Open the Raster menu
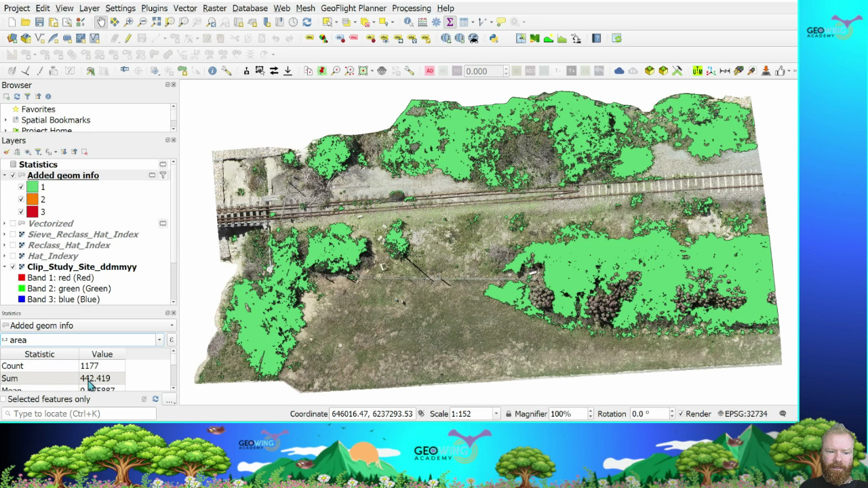Viewport: 868px width, 488px height. pyautogui.click(x=214, y=8)
